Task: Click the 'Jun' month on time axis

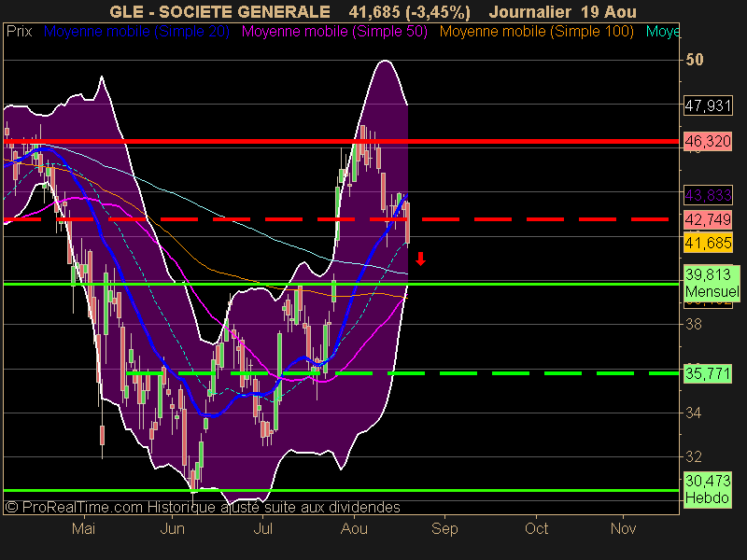Action: (x=172, y=528)
